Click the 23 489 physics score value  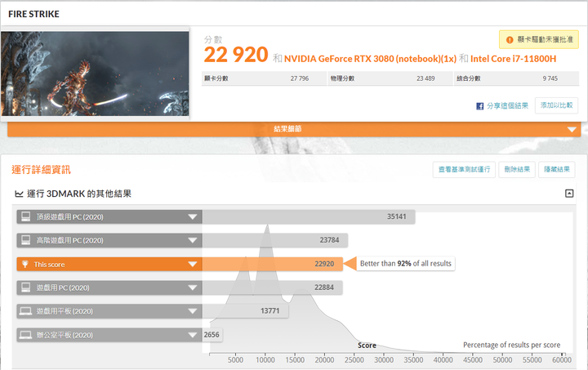click(x=425, y=78)
